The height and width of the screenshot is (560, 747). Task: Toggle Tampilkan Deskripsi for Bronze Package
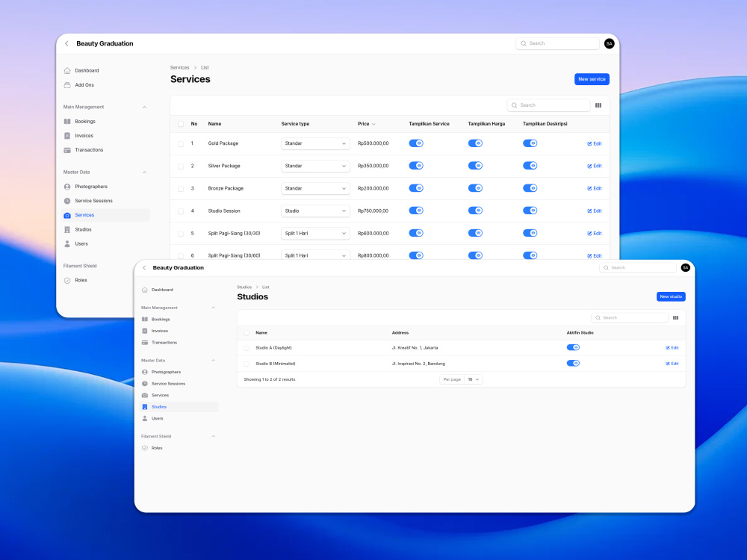pyautogui.click(x=530, y=188)
